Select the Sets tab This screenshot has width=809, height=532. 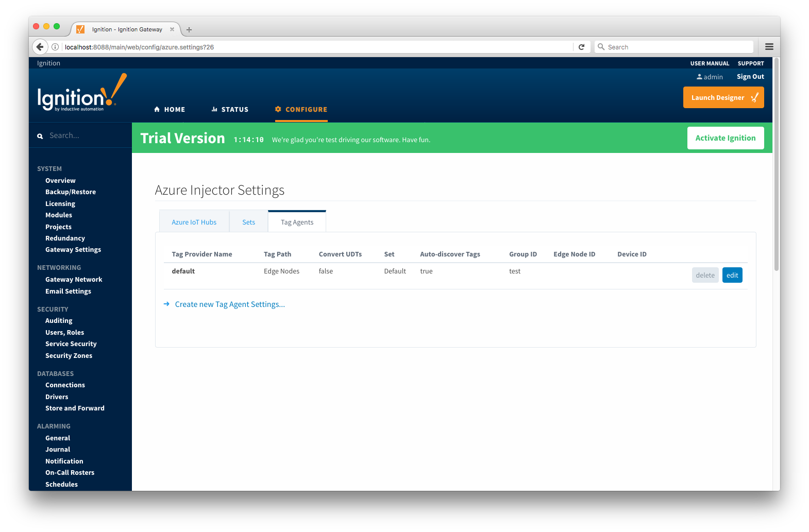tap(248, 222)
